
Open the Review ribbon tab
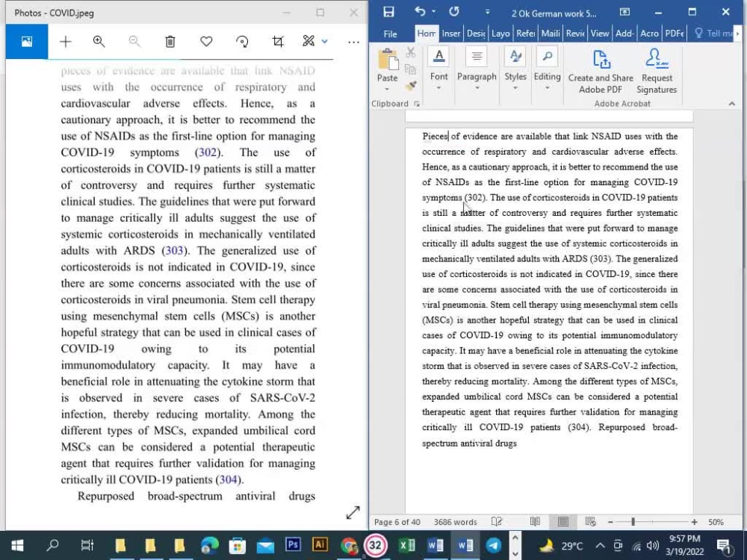point(575,34)
